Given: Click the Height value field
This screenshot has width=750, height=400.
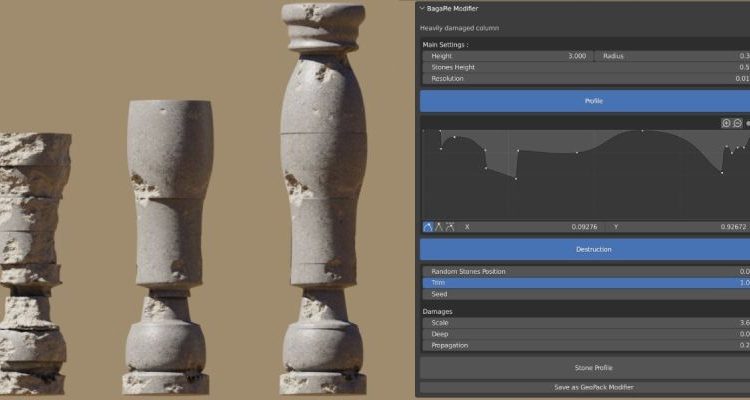Looking at the screenshot, I should [x=508, y=56].
